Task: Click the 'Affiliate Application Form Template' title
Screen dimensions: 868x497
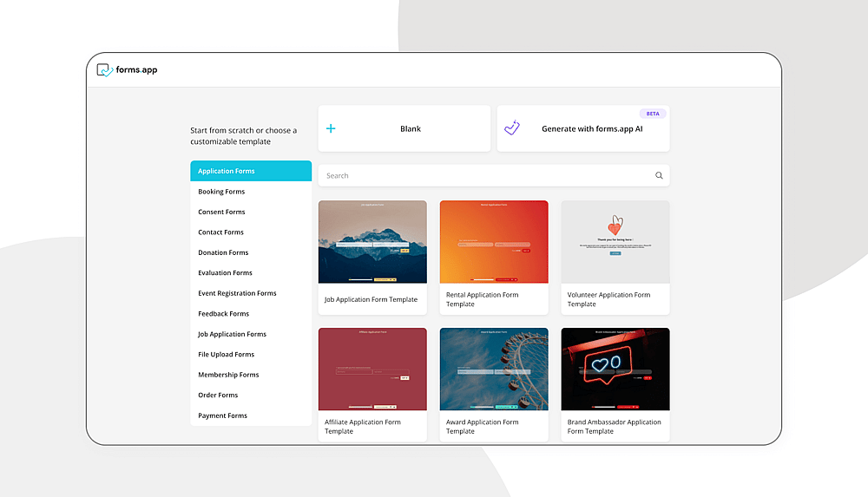Action: (x=363, y=427)
